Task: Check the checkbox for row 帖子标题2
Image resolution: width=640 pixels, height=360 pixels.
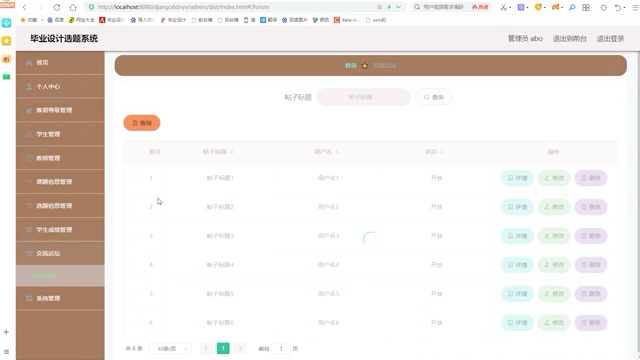Action: [x=133, y=207]
